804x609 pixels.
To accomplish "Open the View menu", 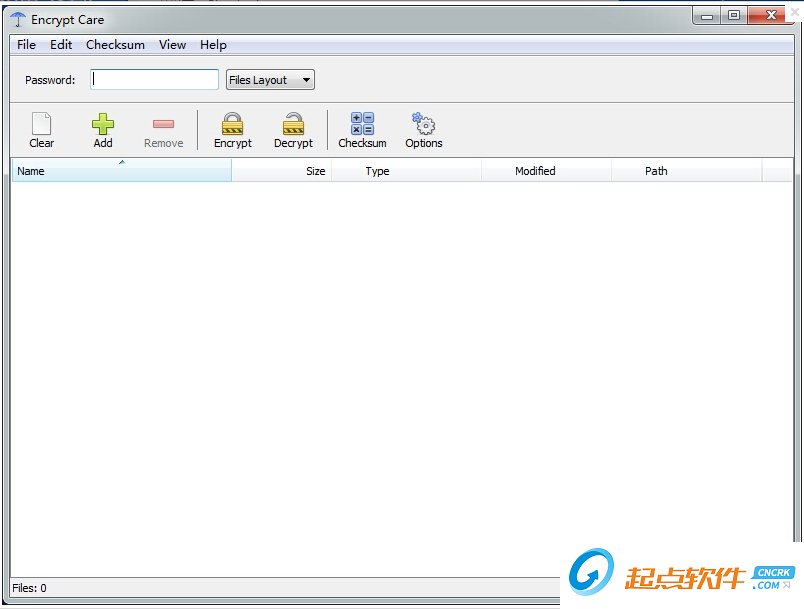I will [172, 45].
